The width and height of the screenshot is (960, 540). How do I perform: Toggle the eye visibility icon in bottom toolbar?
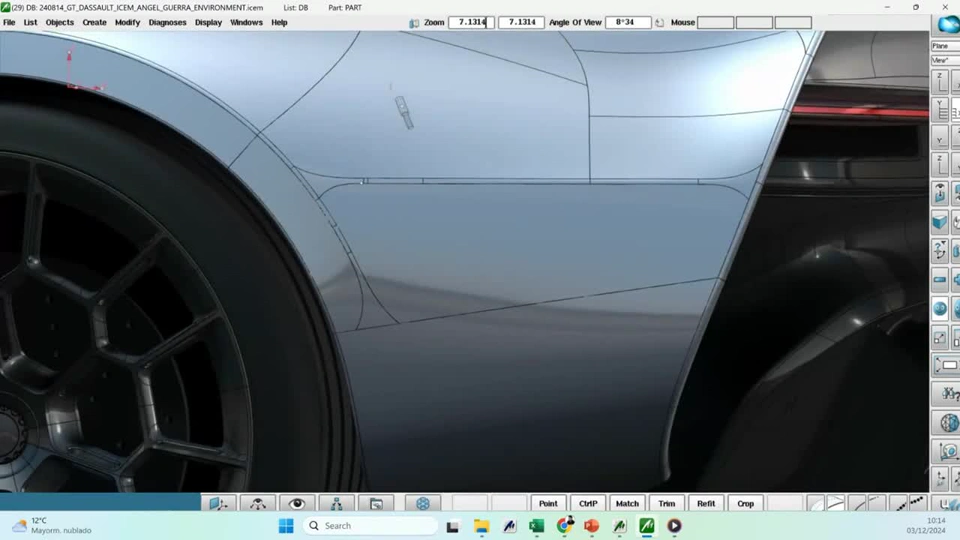pos(297,503)
